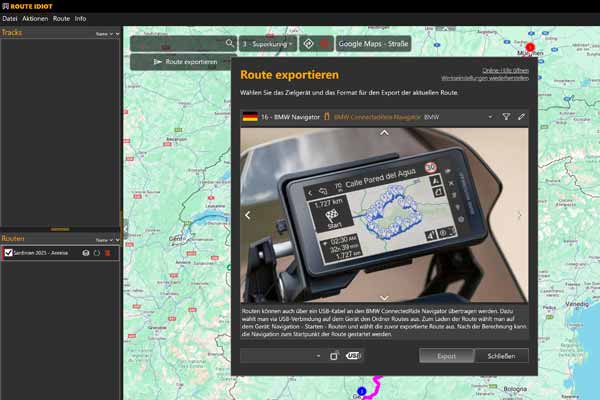Show previous device image with left arrow
The height and width of the screenshot is (400, 600).
pyautogui.click(x=248, y=215)
